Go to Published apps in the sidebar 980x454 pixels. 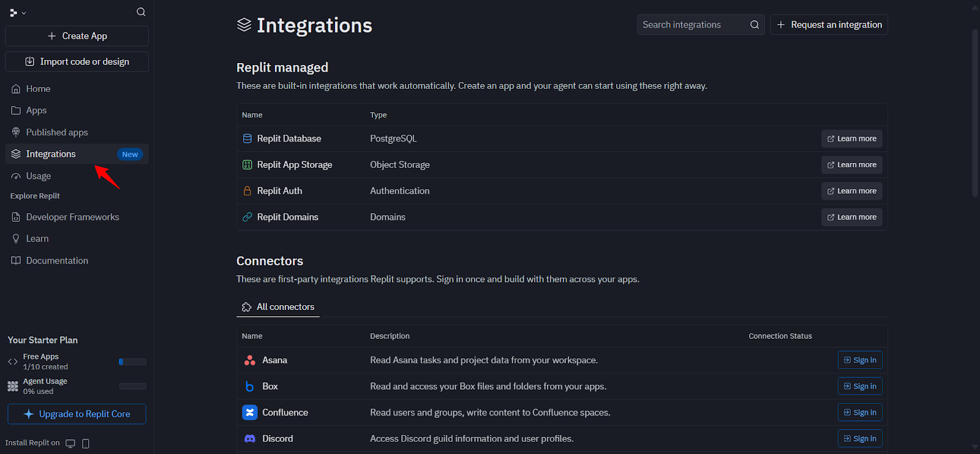(77, 132)
